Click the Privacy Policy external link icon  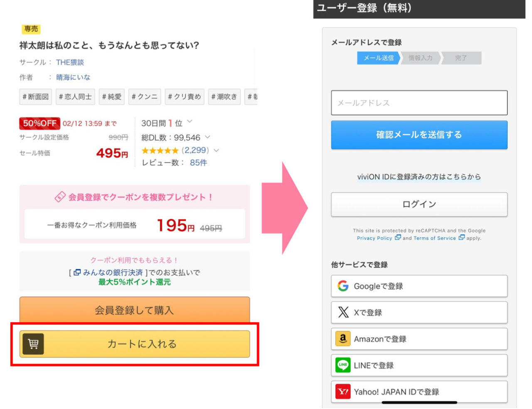pos(398,238)
